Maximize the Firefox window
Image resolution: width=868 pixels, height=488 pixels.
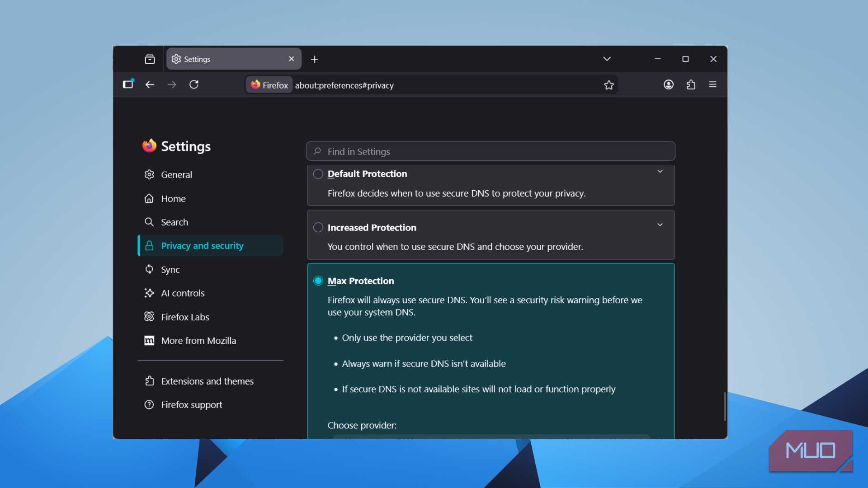click(x=685, y=59)
